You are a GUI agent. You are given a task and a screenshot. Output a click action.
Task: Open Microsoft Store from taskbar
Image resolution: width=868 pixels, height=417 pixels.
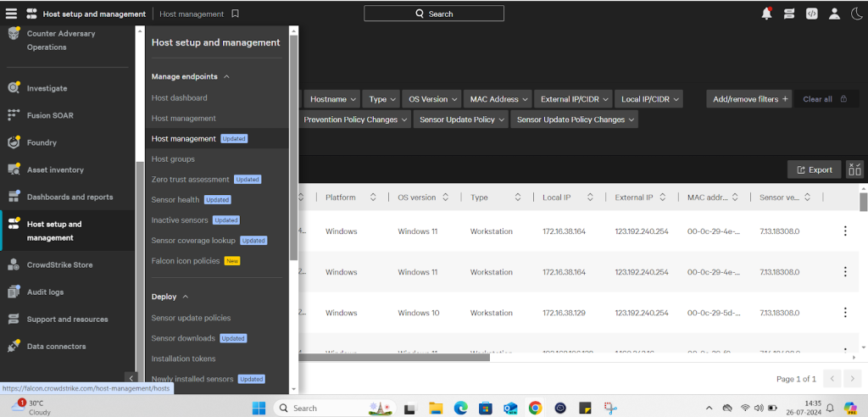[x=486, y=409]
